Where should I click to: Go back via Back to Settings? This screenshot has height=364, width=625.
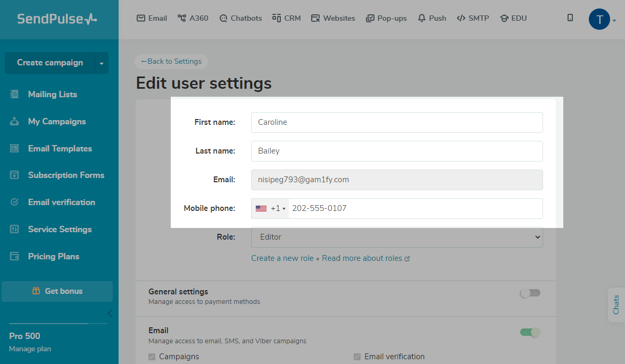(171, 62)
